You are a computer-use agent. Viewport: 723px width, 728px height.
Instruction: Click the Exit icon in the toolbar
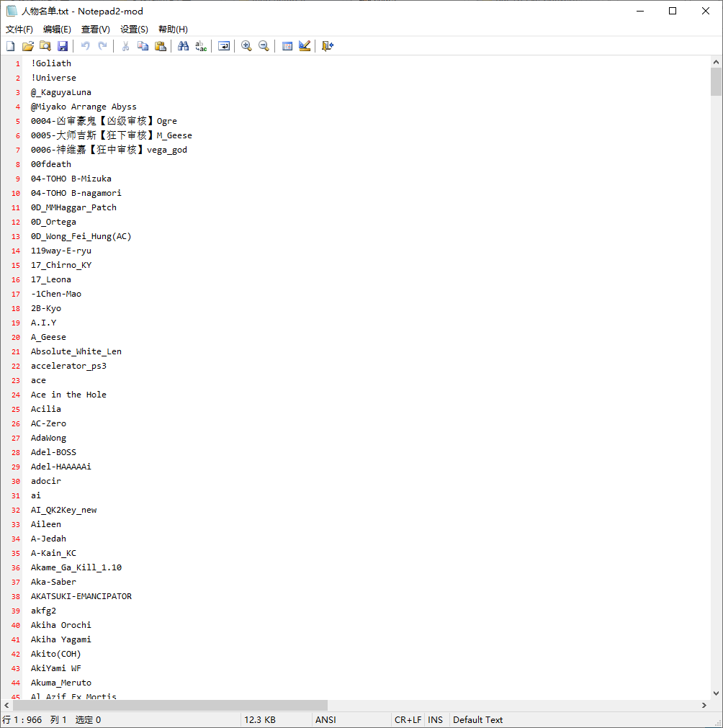click(x=328, y=46)
